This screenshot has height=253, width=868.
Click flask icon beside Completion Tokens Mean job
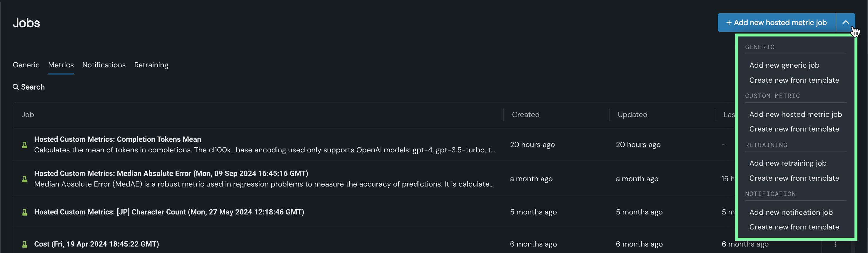[x=25, y=145]
